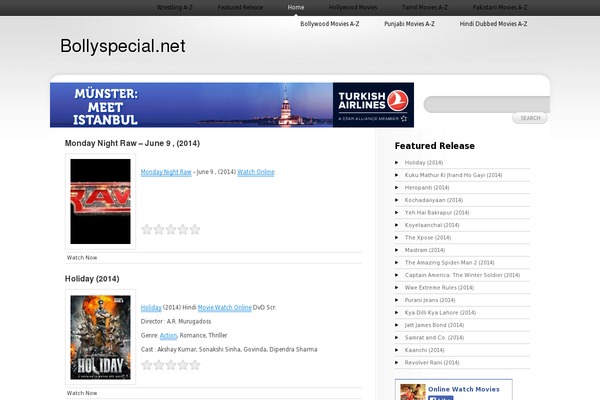Image resolution: width=600 pixels, height=400 pixels.
Task: Open Koyelaanchal (2014) in sidebar
Action: (x=432, y=225)
